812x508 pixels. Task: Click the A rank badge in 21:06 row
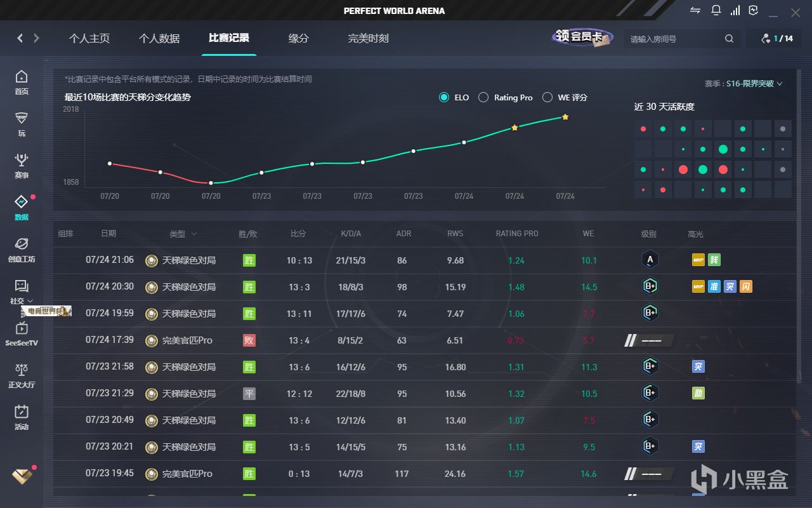point(649,260)
